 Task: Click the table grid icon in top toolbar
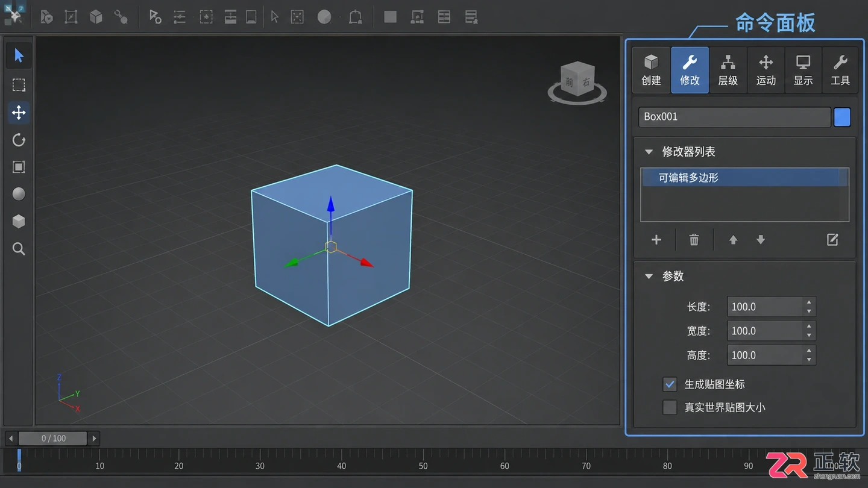point(444,17)
